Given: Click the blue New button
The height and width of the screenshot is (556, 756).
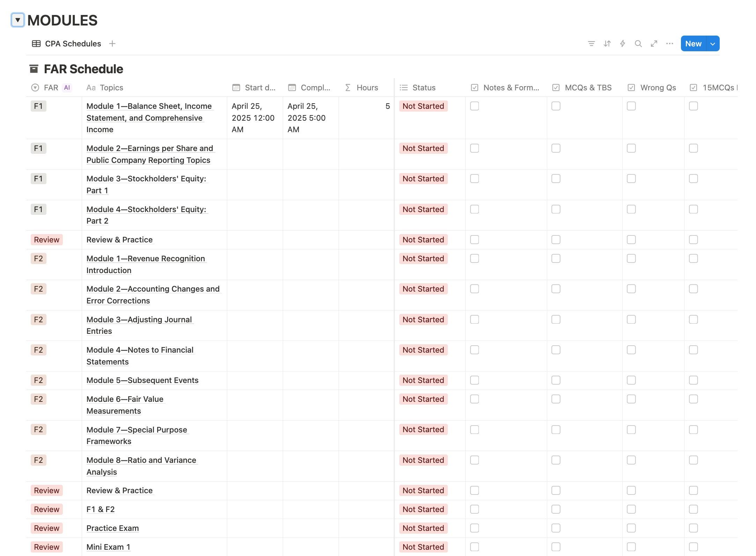Looking at the screenshot, I should 693,44.
